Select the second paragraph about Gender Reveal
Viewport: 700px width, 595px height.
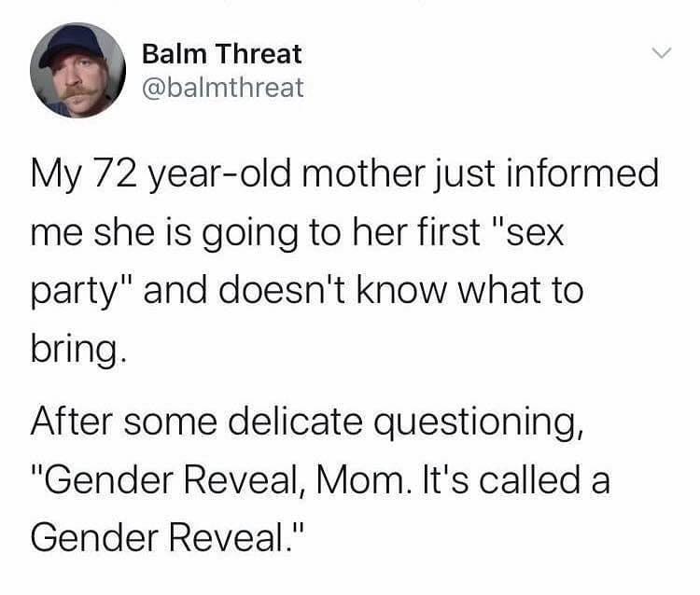pos(320,479)
